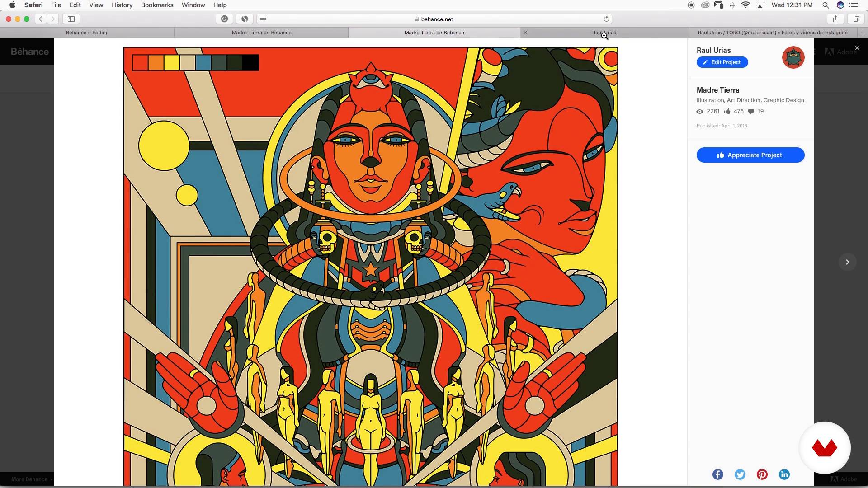
Task: Click Raul Urias profile avatar
Action: 793,57
